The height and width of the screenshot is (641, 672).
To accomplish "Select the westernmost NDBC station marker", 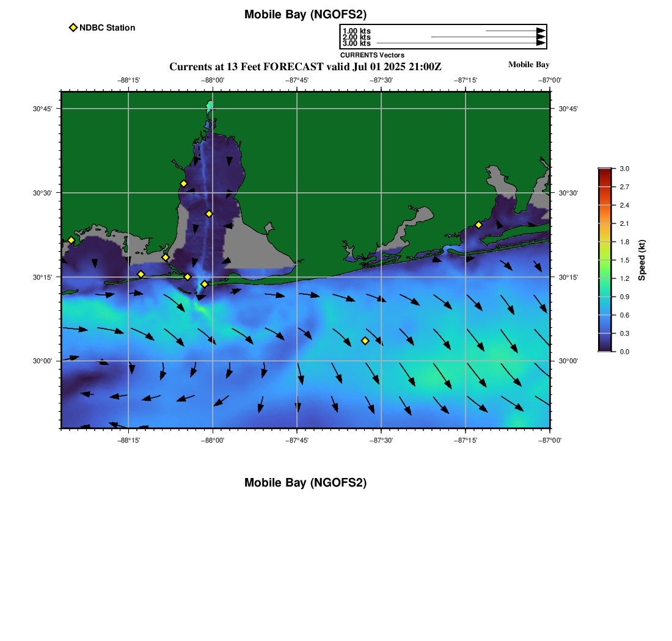I will click(x=71, y=240).
